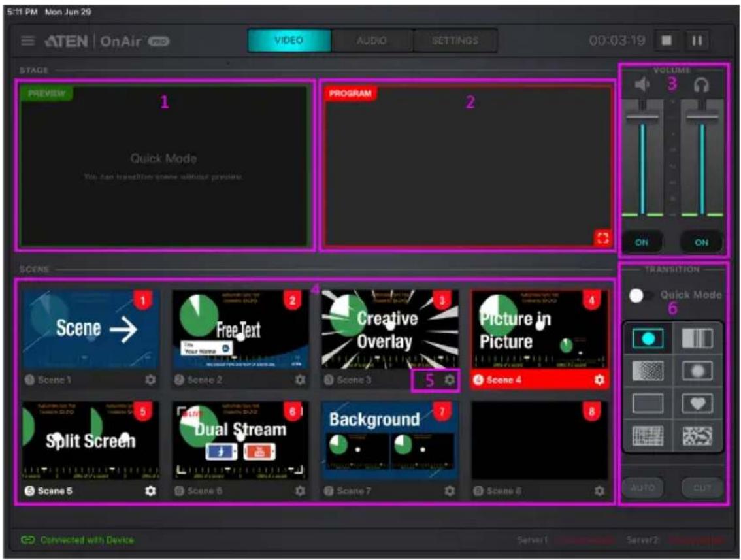Click the CUT transition button
The height and width of the screenshot is (560, 741).
tap(702, 487)
